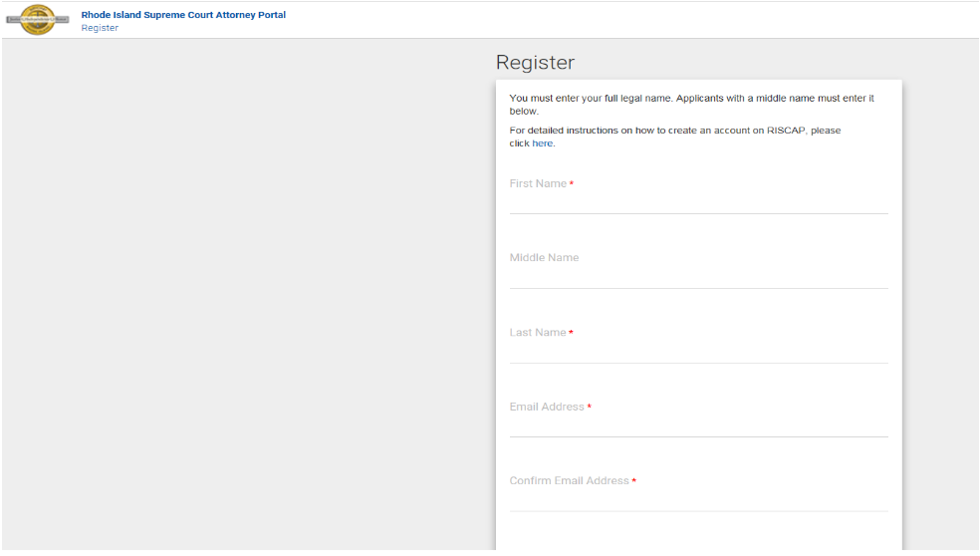
Task: Click the Register page heading
Action: tap(535, 63)
